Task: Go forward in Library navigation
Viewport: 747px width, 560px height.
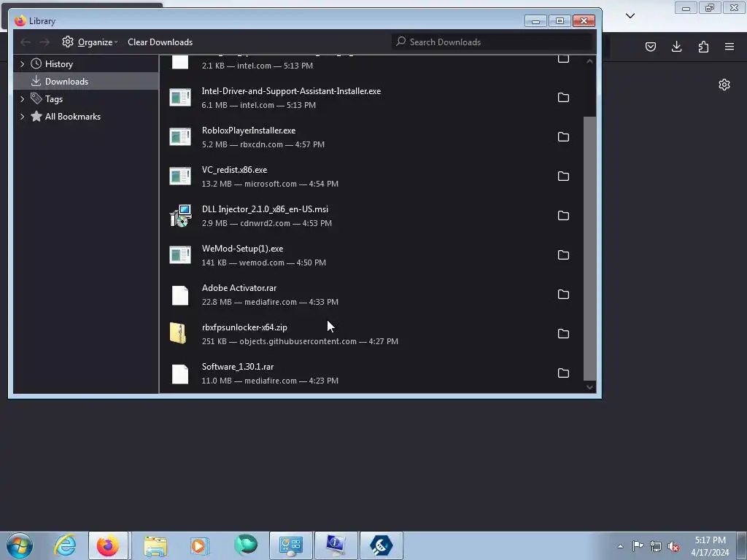Action: [44, 42]
